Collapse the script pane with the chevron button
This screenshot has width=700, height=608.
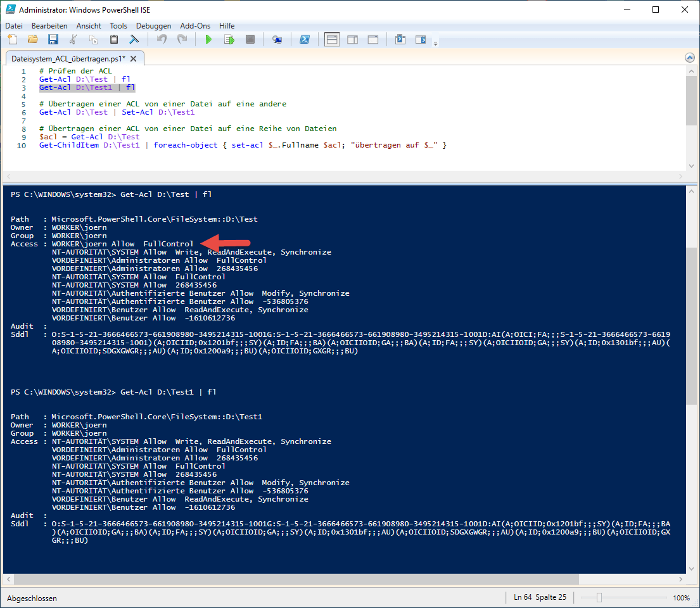coord(689,58)
